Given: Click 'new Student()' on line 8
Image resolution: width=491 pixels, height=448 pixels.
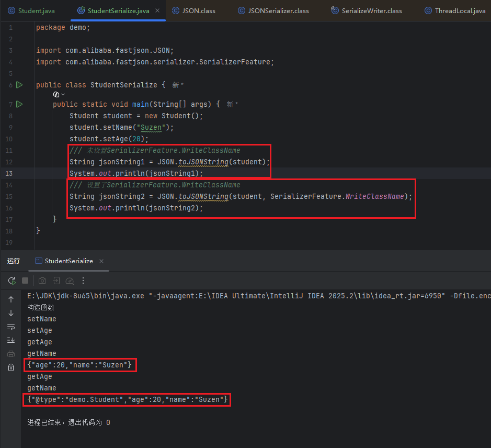Looking at the screenshot, I should pyautogui.click(x=172, y=116).
